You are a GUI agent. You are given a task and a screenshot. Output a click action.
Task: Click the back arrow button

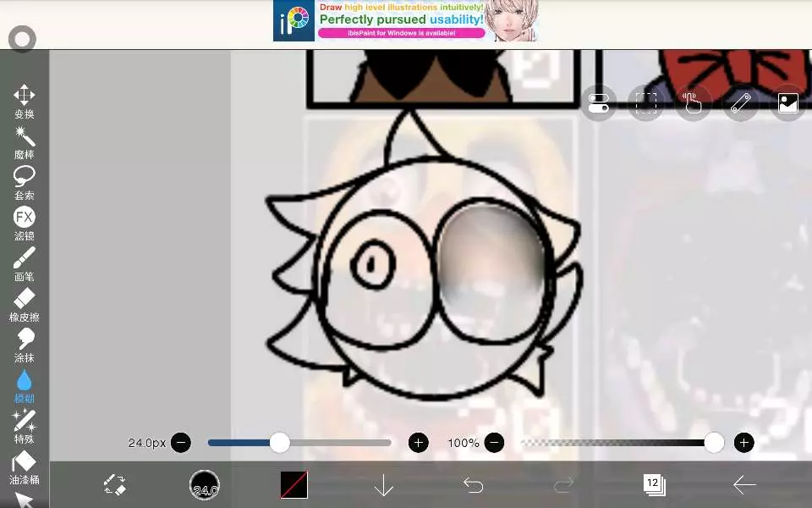[x=744, y=484]
